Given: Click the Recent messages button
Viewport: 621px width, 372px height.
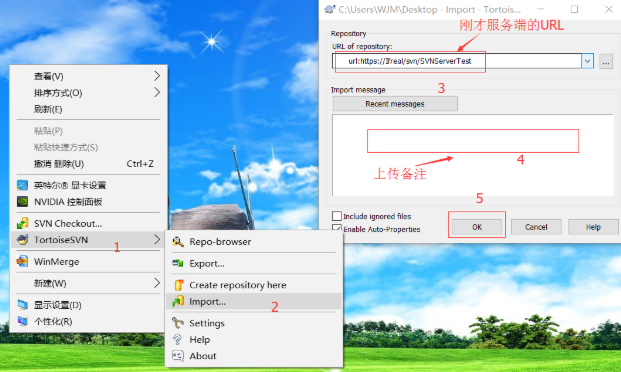Looking at the screenshot, I should coord(395,104).
